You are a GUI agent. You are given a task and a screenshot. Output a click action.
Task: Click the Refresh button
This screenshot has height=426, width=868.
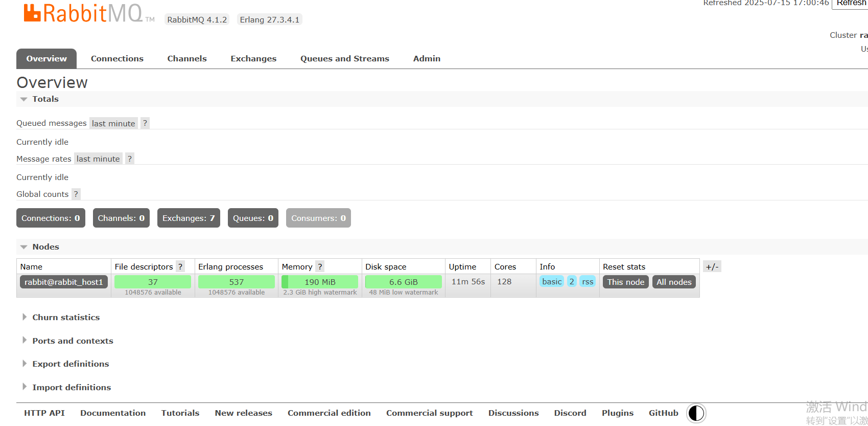point(851,4)
